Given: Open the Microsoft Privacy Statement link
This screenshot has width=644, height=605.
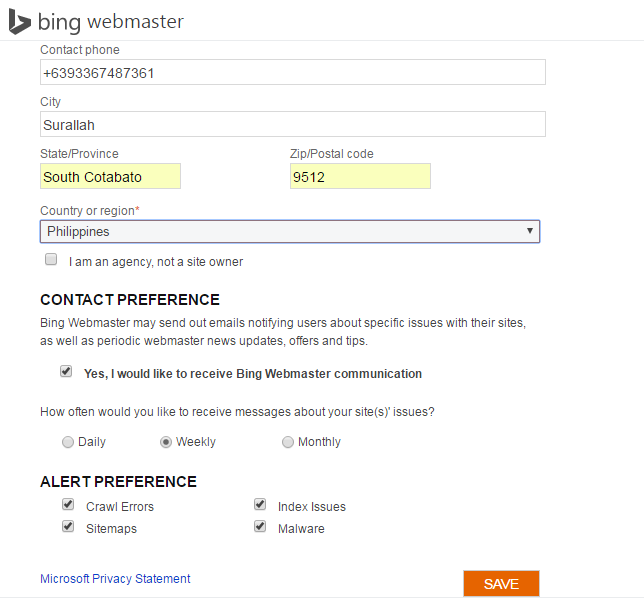Looking at the screenshot, I should [115, 579].
